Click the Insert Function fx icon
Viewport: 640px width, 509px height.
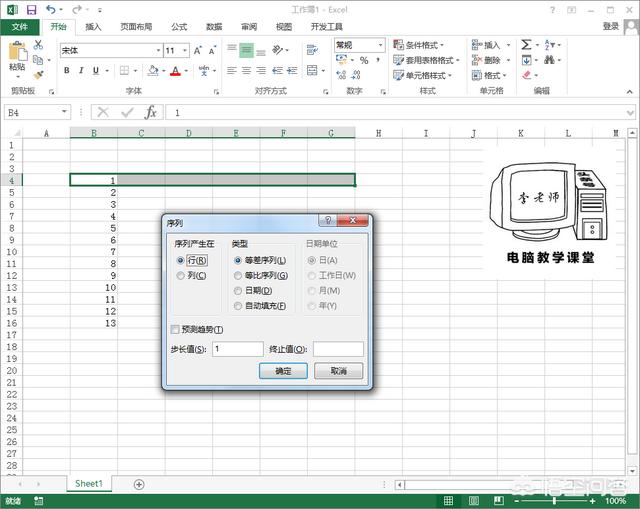150,113
